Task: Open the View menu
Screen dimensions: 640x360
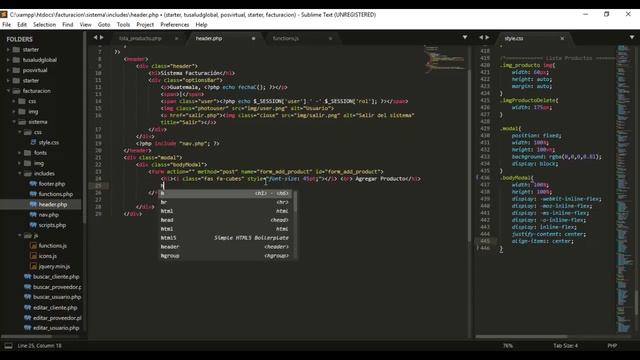Action: pos(86,24)
